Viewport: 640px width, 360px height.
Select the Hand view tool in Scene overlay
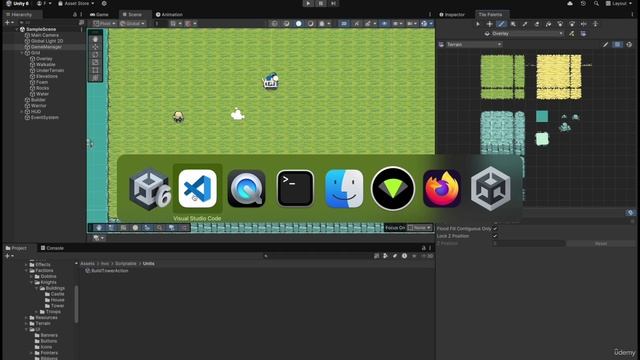click(95, 39)
